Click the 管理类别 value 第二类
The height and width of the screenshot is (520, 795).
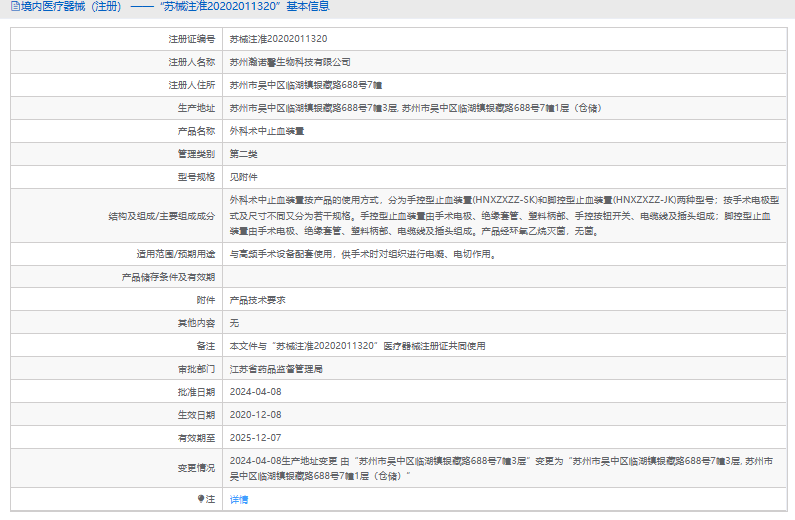tap(243, 154)
